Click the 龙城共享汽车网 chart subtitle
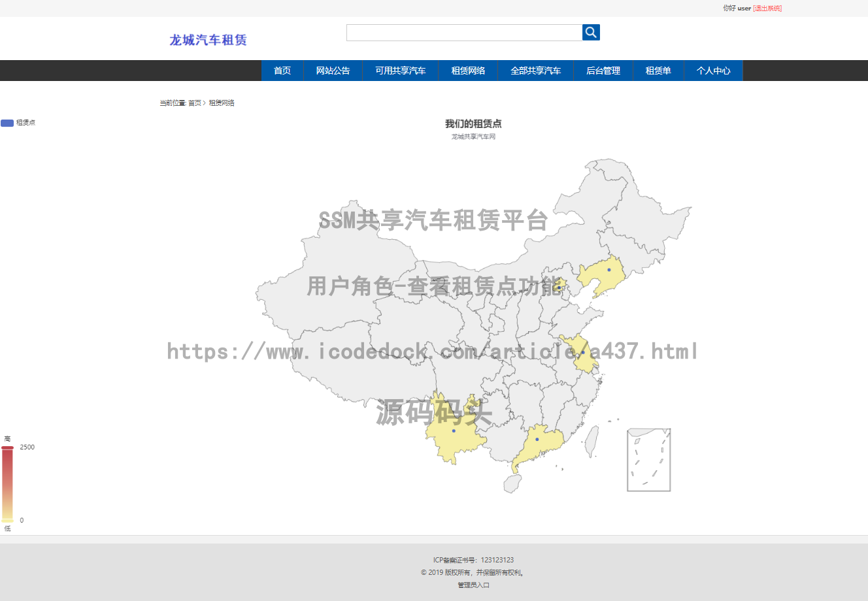Viewport: 868px width, 601px height. click(x=473, y=137)
